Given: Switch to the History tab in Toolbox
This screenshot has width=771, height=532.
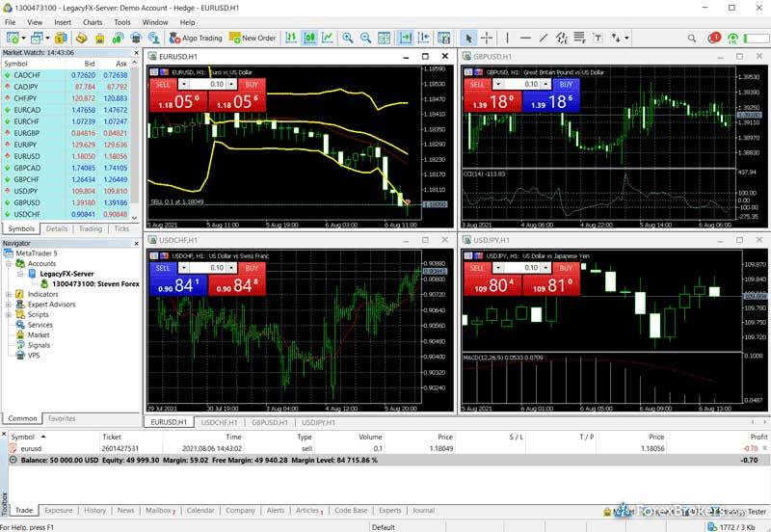Looking at the screenshot, I should tap(94, 511).
